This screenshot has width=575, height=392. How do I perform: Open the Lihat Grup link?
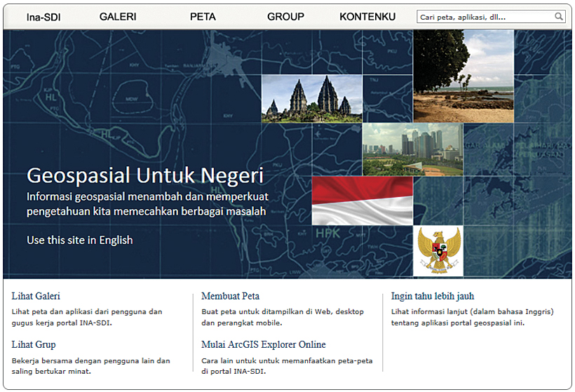pos(34,344)
